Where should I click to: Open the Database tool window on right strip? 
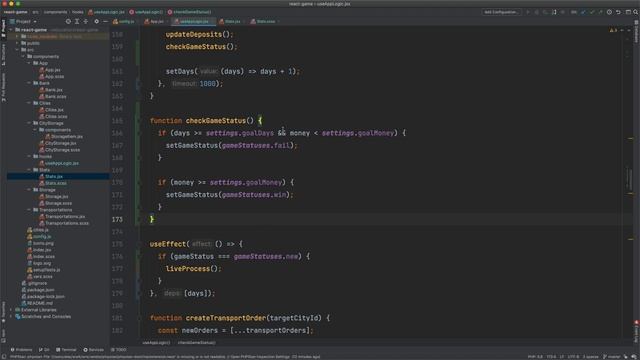tap(636, 32)
